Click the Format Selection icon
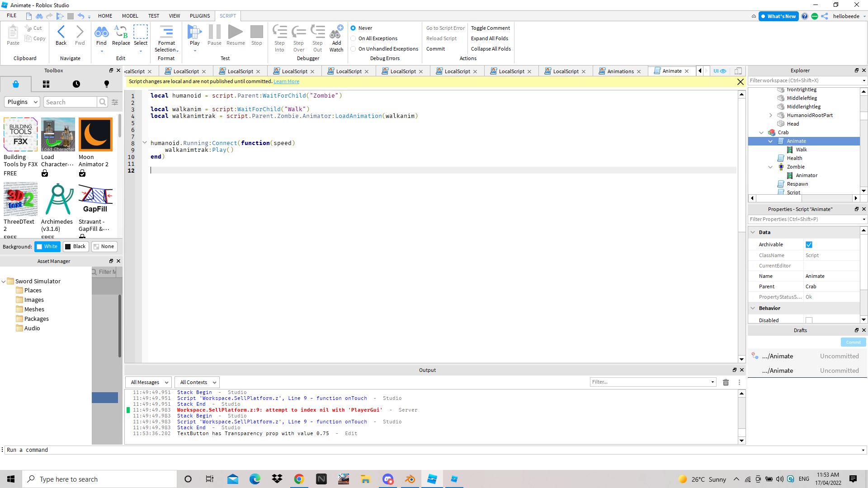The image size is (868, 488). click(x=166, y=32)
